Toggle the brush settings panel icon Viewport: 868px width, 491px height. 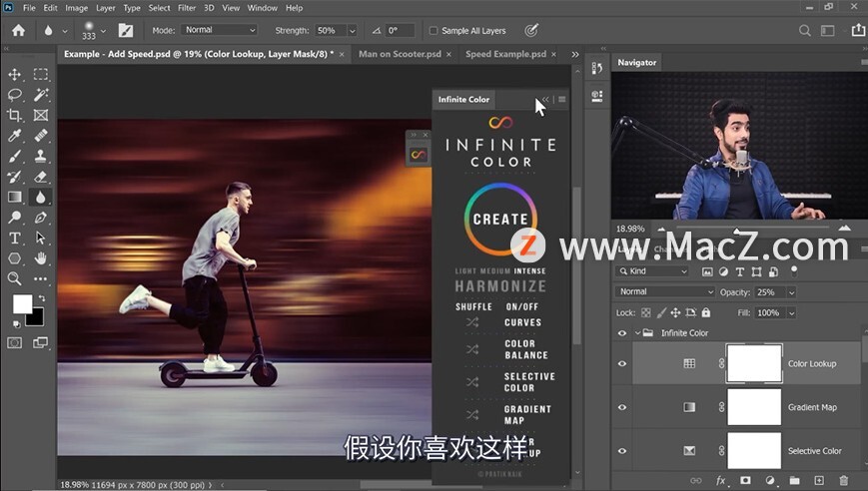coord(126,30)
